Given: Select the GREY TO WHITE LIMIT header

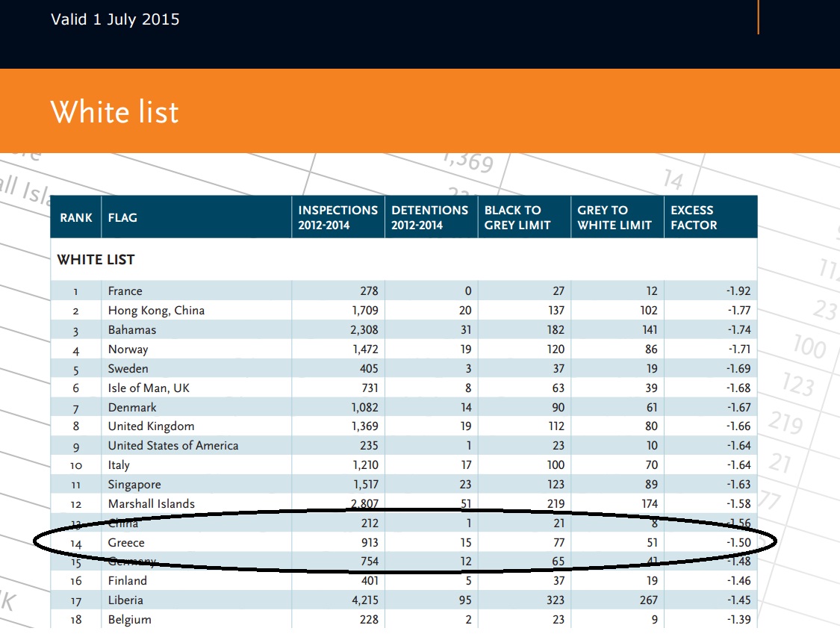Looking at the screenshot, I should pyautogui.click(x=615, y=217).
